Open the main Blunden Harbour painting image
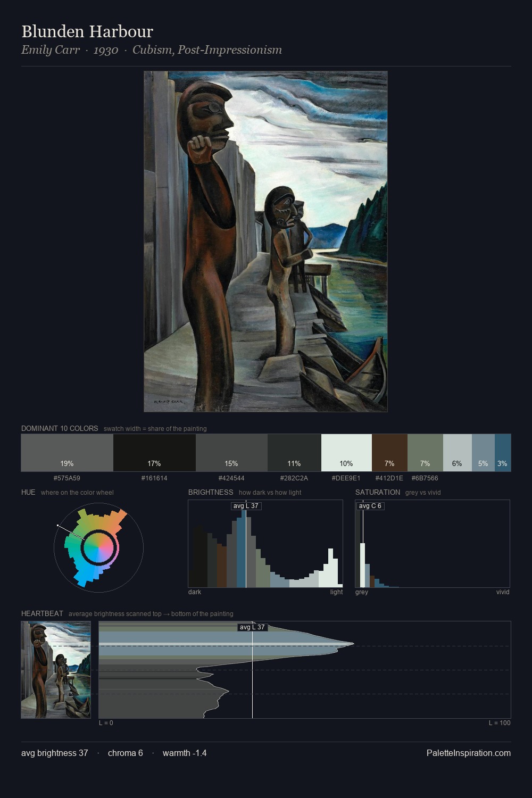Viewport: 532px width, 798px height. click(x=265, y=242)
